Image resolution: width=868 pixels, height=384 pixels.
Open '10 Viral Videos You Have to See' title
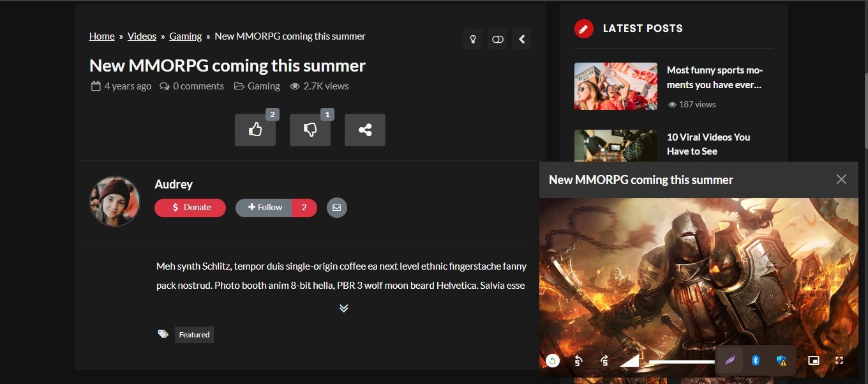click(708, 144)
